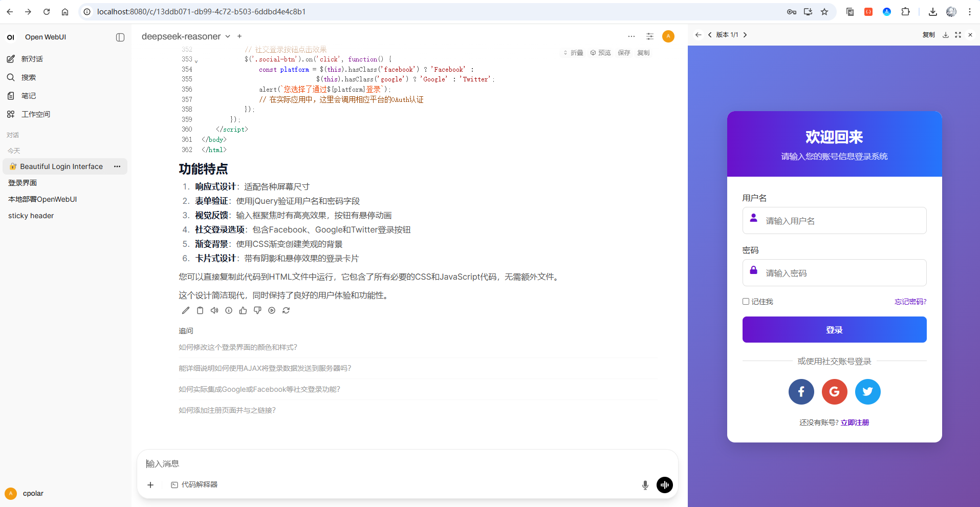
Task: Click 保存 to save the code
Action: (x=624, y=53)
